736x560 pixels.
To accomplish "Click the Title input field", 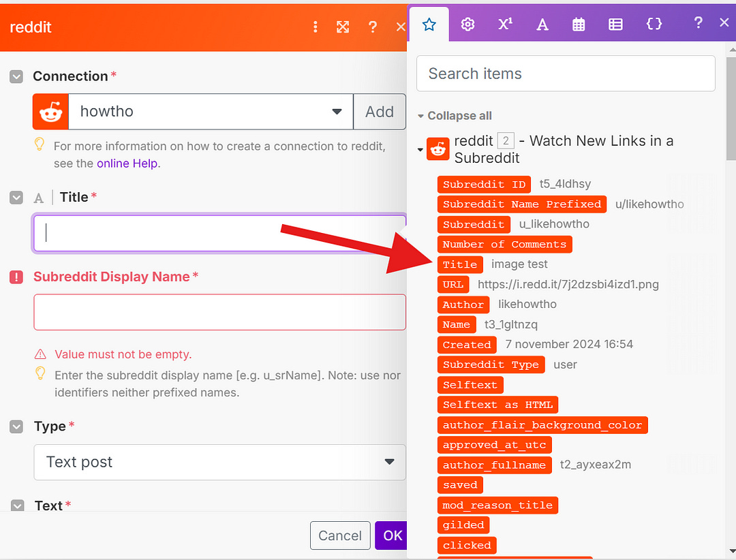I will pyautogui.click(x=219, y=233).
